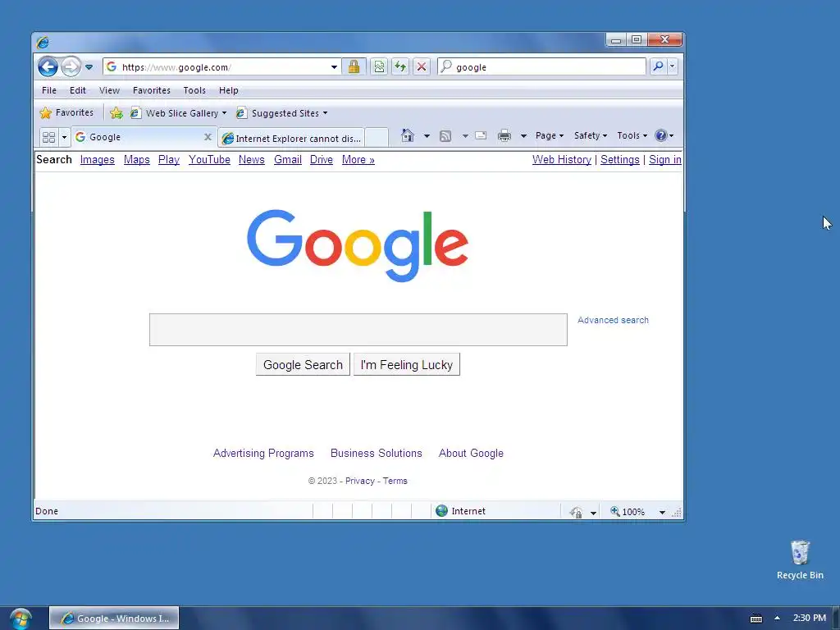Open the Favorites menu in menu bar
840x630 pixels.
[152, 90]
